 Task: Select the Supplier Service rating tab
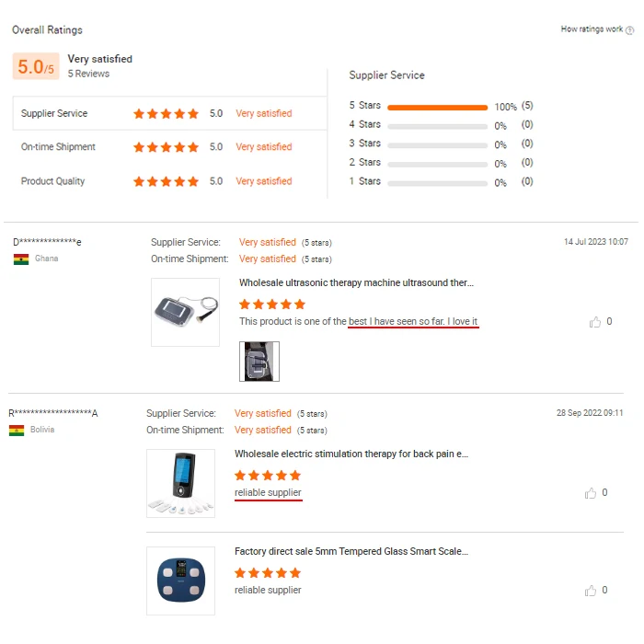[54, 114]
